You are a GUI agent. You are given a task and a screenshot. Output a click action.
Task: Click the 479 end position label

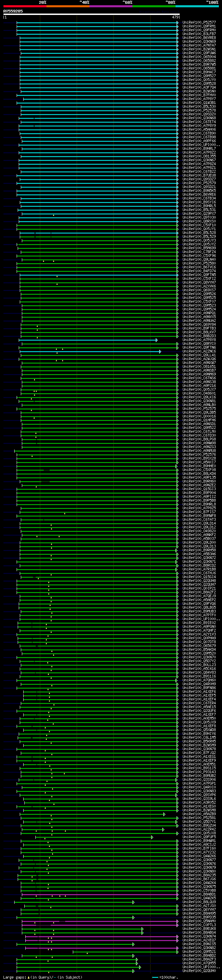click(x=175, y=17)
